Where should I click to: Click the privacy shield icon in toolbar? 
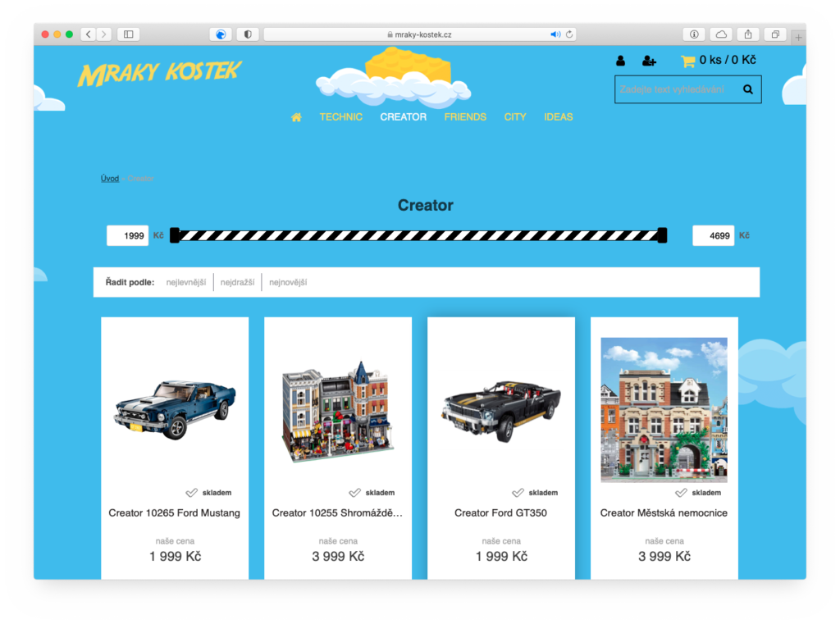(x=248, y=34)
